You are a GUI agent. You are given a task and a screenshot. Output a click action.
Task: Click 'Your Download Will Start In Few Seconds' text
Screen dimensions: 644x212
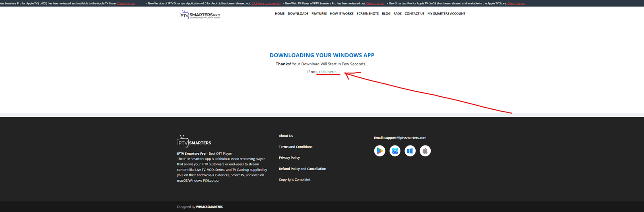(x=330, y=64)
